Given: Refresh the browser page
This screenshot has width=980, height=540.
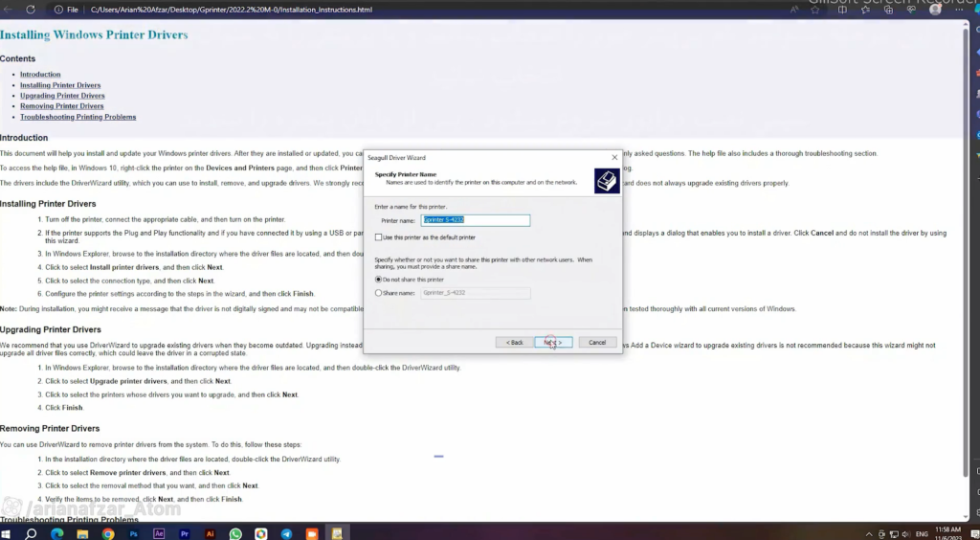Looking at the screenshot, I should click(x=30, y=10).
